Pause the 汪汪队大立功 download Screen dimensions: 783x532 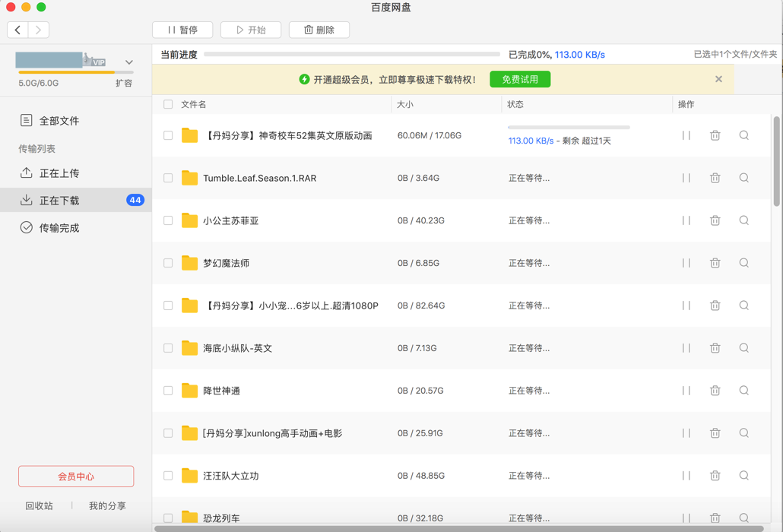pos(686,476)
